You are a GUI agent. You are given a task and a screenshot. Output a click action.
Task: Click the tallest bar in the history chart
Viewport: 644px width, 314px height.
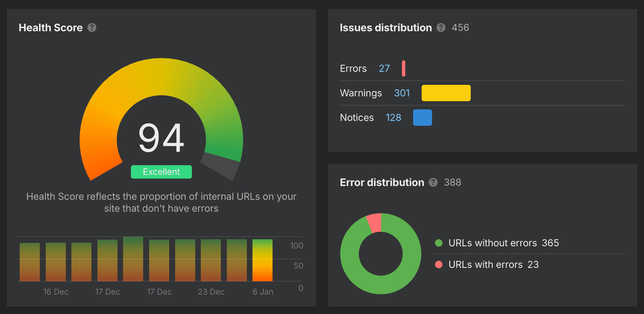[x=133, y=259]
